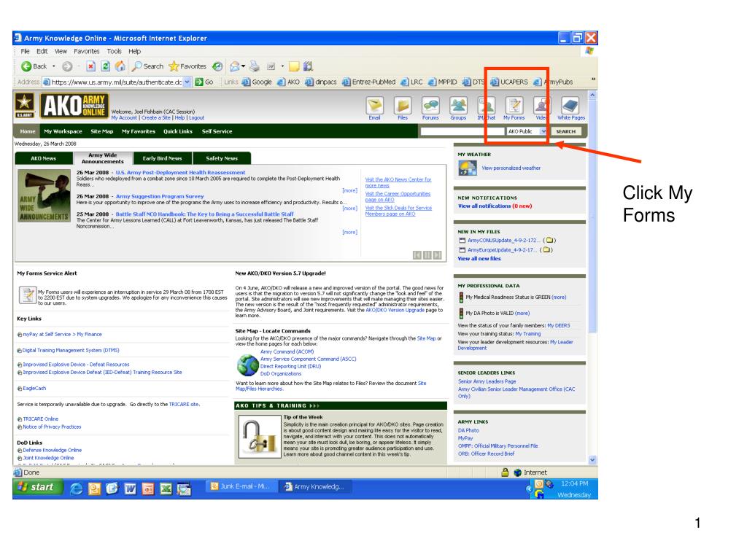The height and width of the screenshot is (560, 747).
Task: Open the White Pages book icon
Action: pos(570,108)
